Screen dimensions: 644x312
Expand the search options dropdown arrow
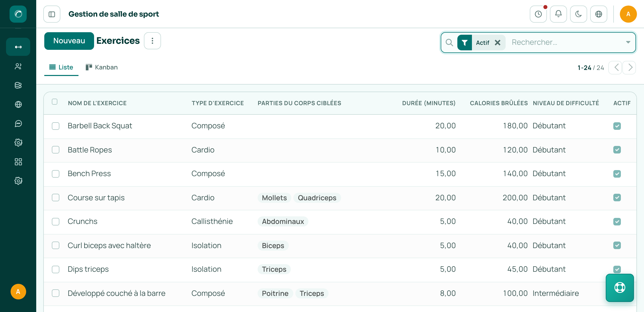click(628, 42)
